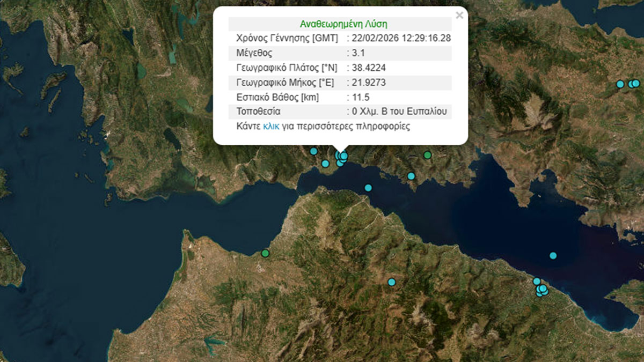Select the cyan marker furthest west on the northern coast

[x=313, y=151]
